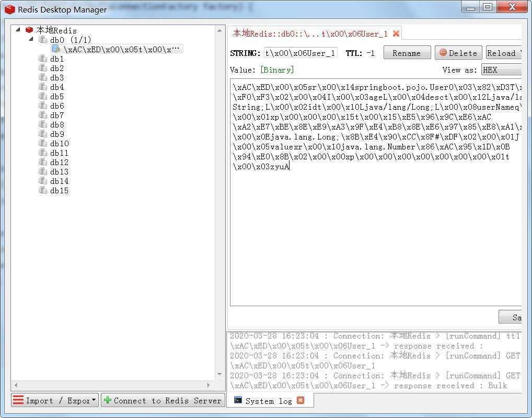This screenshot has width=532, height=418.
Task: Connect to Redis Server
Action: pyautogui.click(x=163, y=400)
